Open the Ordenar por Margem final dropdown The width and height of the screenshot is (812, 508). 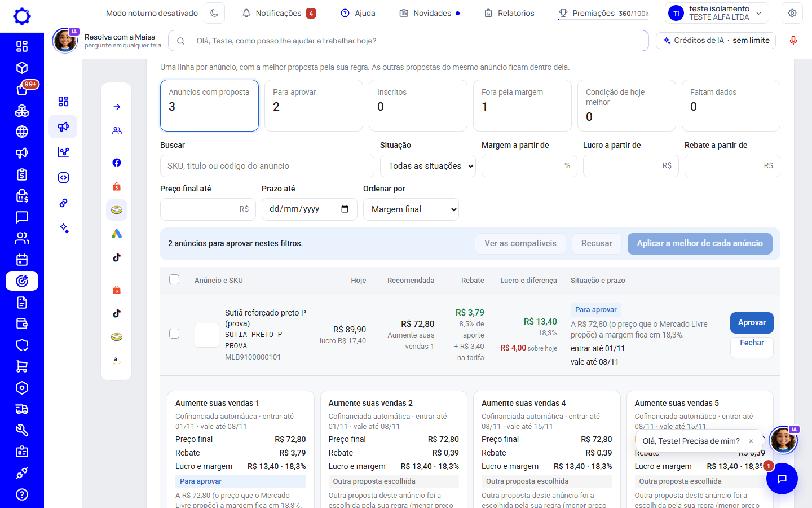point(411,209)
